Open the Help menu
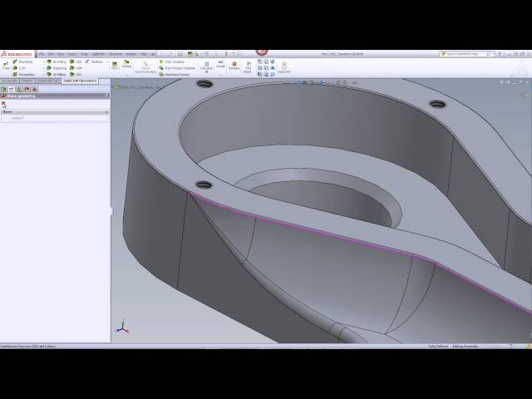 click(x=144, y=54)
